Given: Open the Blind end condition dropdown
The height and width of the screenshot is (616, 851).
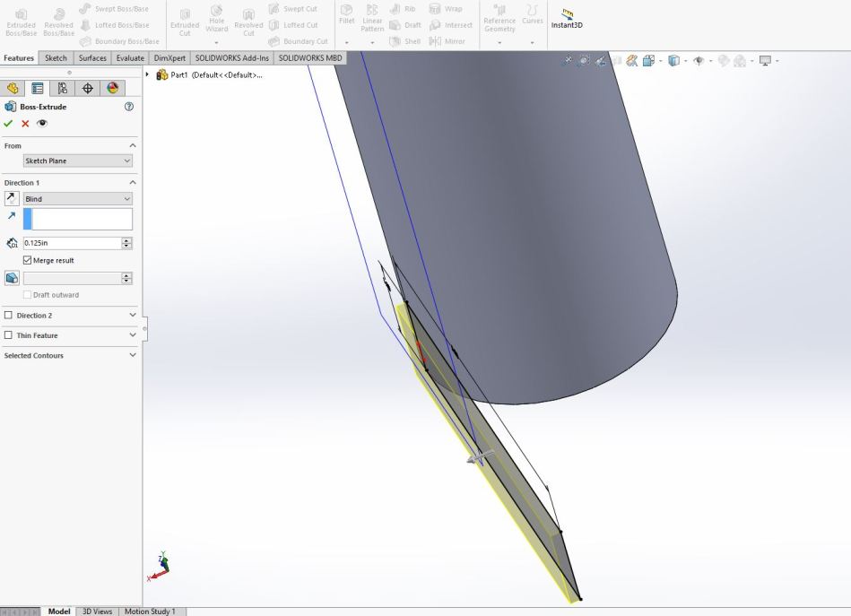Looking at the screenshot, I should (x=77, y=198).
